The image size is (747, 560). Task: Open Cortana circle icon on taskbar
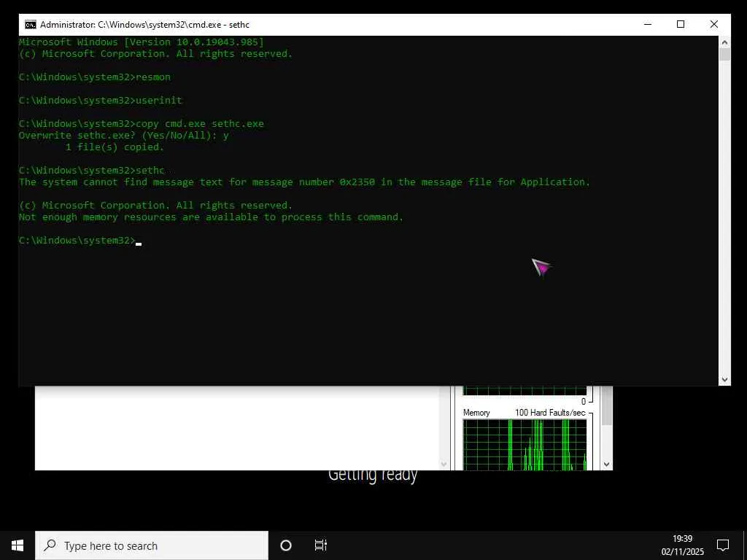[x=286, y=545]
